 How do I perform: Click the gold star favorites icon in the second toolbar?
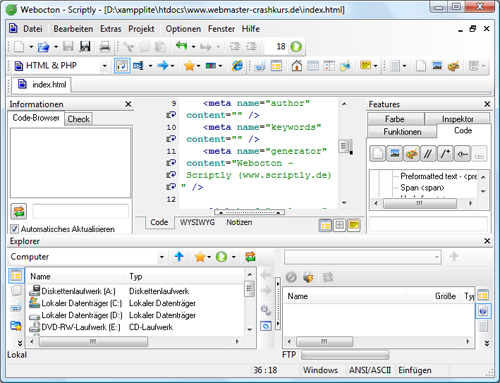point(189,66)
